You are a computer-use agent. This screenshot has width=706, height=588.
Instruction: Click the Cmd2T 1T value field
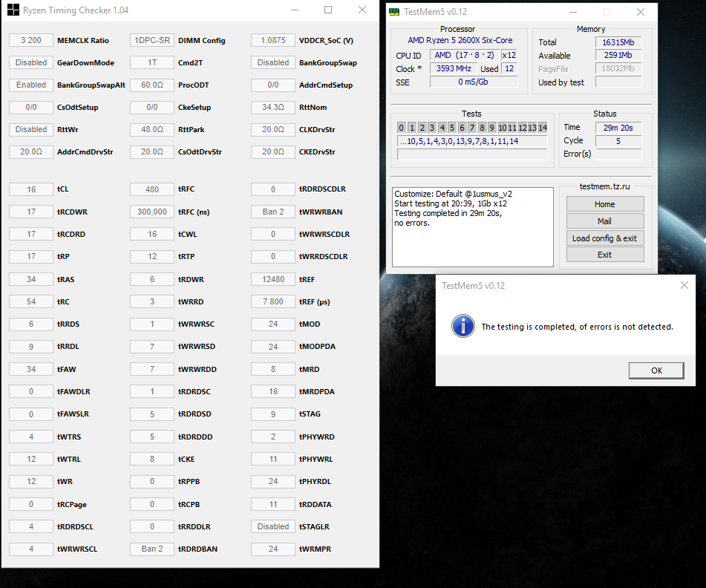click(152, 62)
